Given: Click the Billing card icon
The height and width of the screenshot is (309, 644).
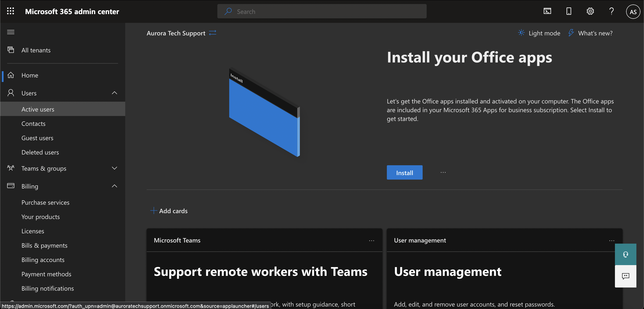Looking at the screenshot, I should coord(11,186).
